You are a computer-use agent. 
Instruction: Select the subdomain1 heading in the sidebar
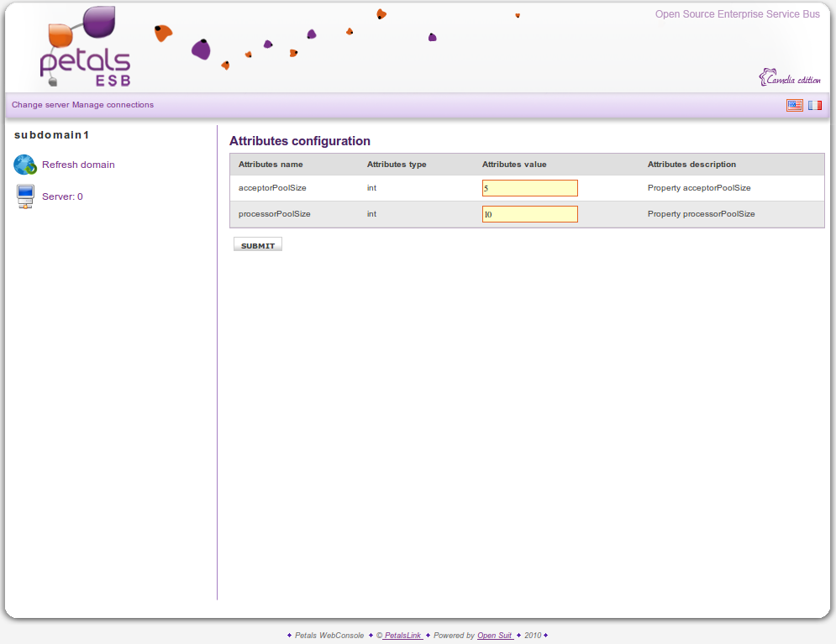52,134
